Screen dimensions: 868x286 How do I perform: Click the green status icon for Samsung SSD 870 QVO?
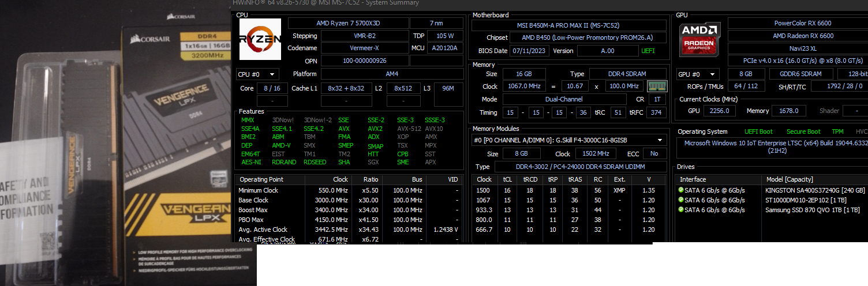coord(681,209)
